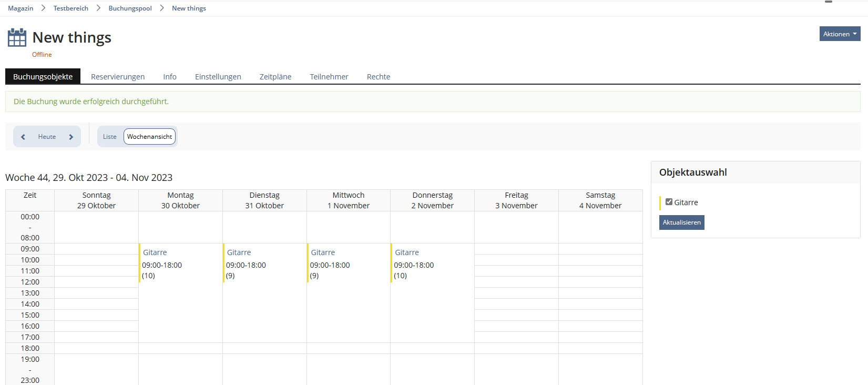Go to next week arrow

[x=71, y=137]
